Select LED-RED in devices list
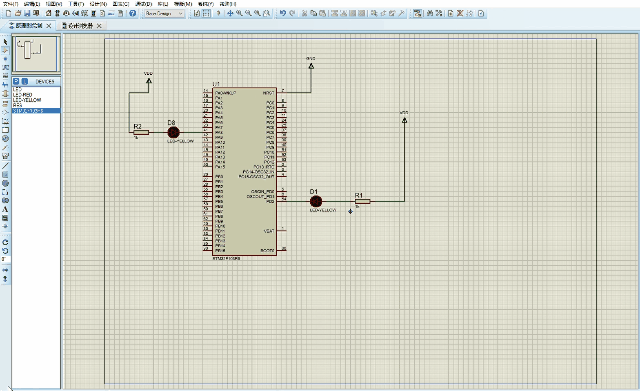 pyautogui.click(x=36, y=95)
